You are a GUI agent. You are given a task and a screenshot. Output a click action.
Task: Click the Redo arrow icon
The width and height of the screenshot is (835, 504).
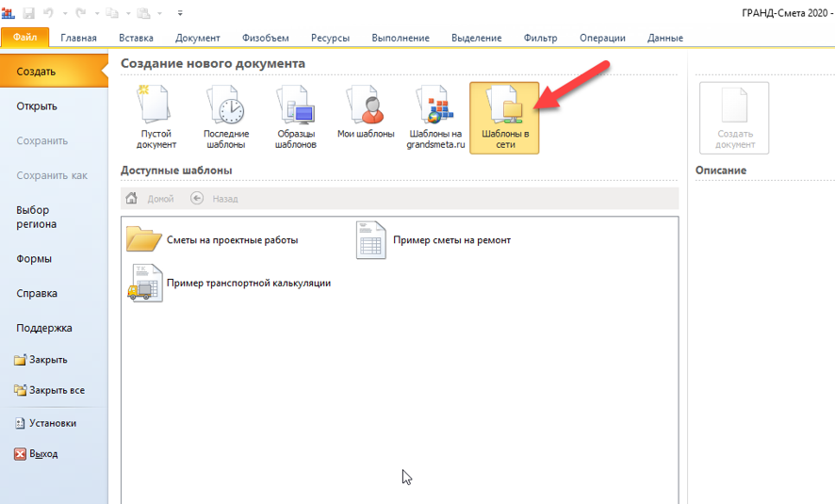click(80, 13)
